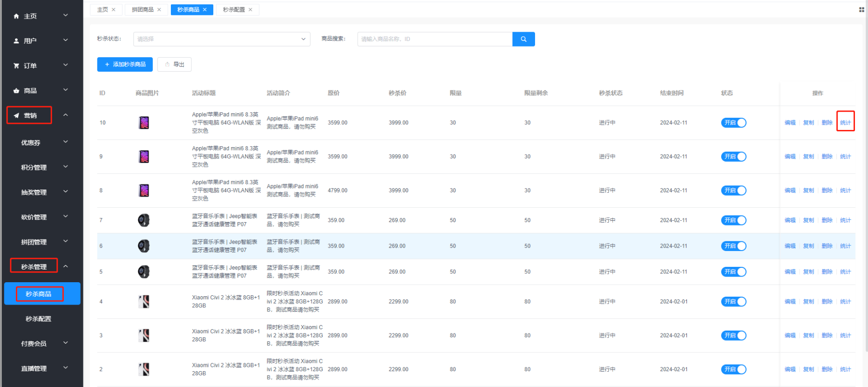Expand the 优惠券 sidebar menu

click(44, 143)
